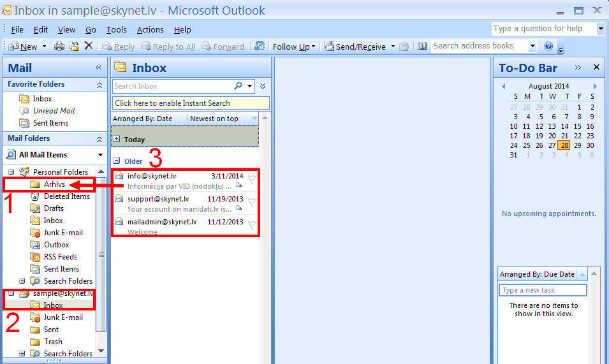Screen dimensions: 609x364
Task: Open the Address Book icon
Action: click(422, 46)
